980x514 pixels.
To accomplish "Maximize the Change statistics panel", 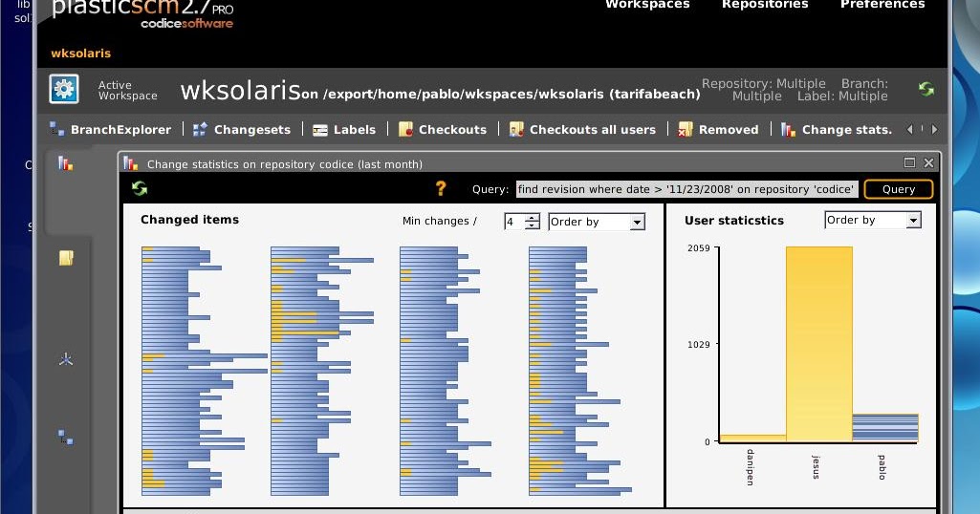I will coord(909,163).
